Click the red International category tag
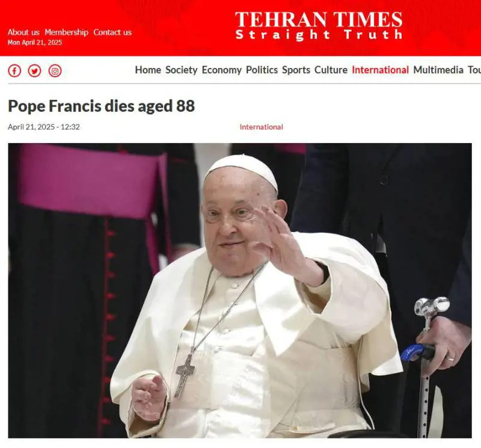This screenshot has height=448, width=481. [x=262, y=127]
